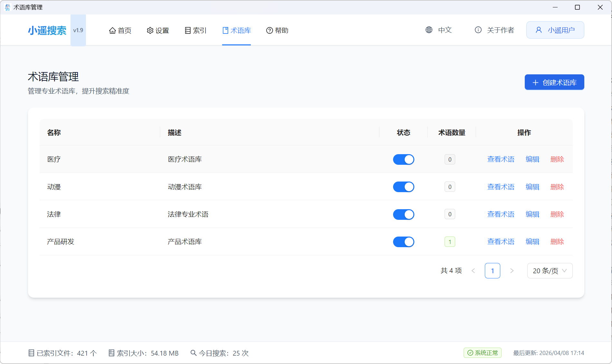Viewport: 612px width, 364px height.
Task: Switch to the 术语库 tab
Action: pos(237,31)
